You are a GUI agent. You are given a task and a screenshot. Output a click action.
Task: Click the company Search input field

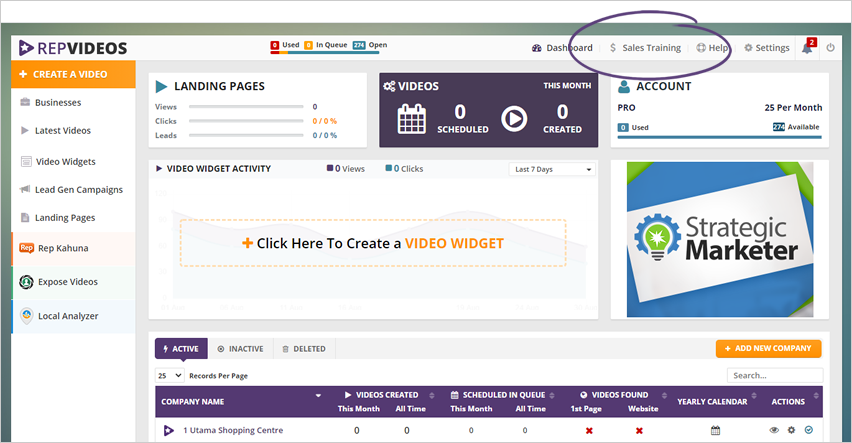tap(774, 375)
